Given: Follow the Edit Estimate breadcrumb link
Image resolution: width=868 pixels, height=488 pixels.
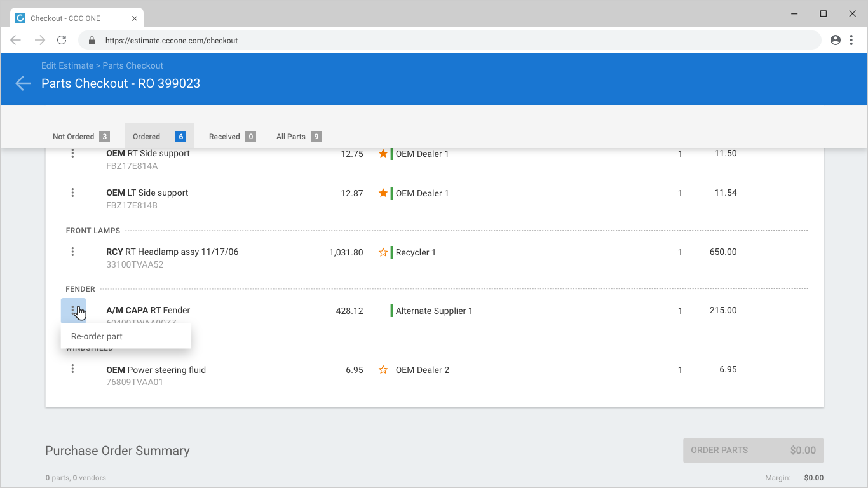Looking at the screenshot, I should click(x=67, y=65).
